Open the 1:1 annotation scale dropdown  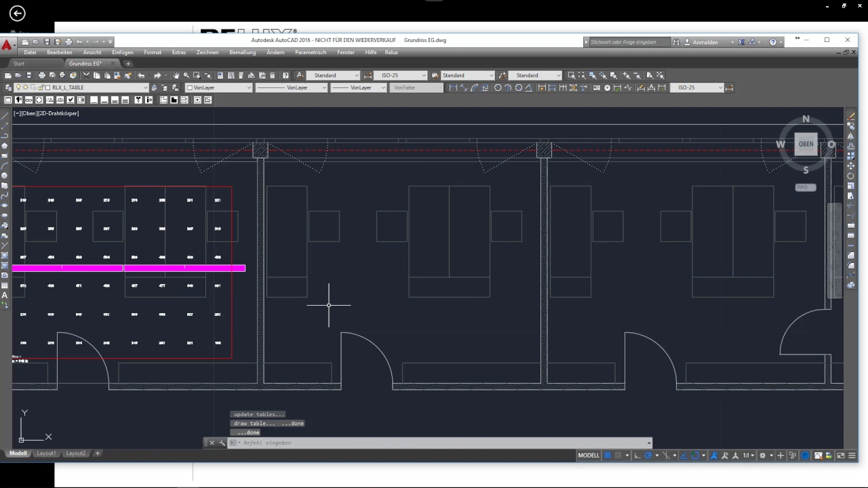click(x=749, y=455)
